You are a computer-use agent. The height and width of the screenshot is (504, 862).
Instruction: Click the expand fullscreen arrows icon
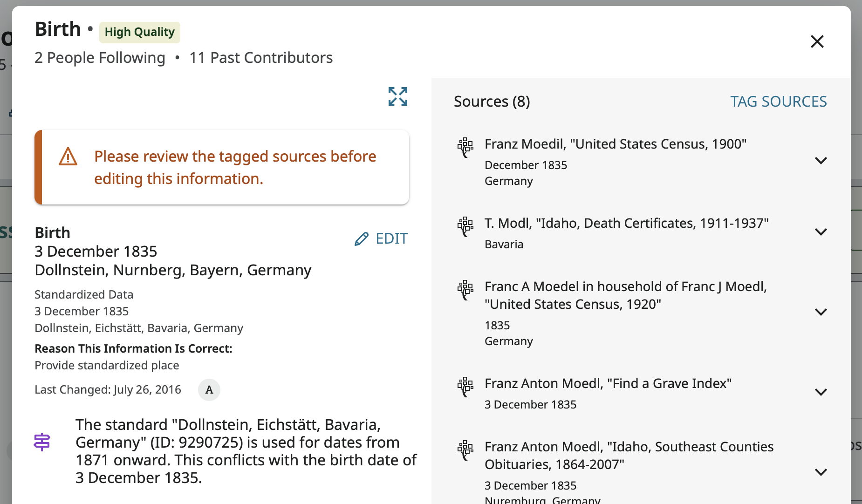point(398,96)
